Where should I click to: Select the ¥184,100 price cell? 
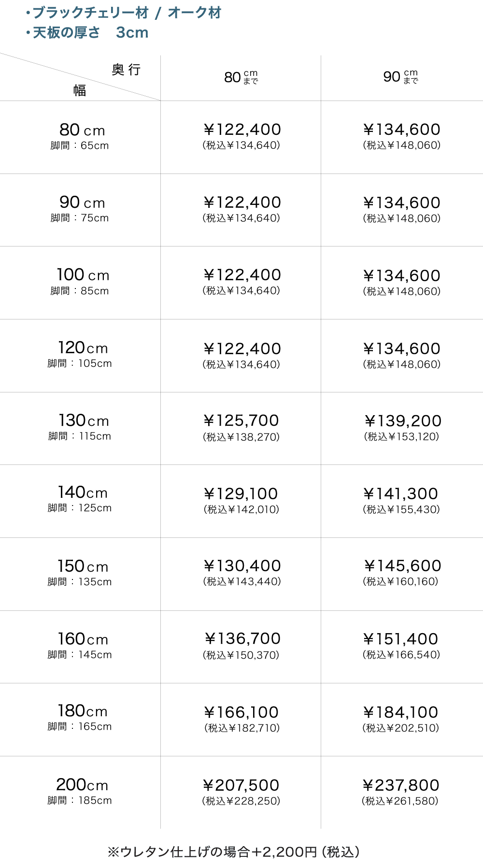tap(401, 712)
